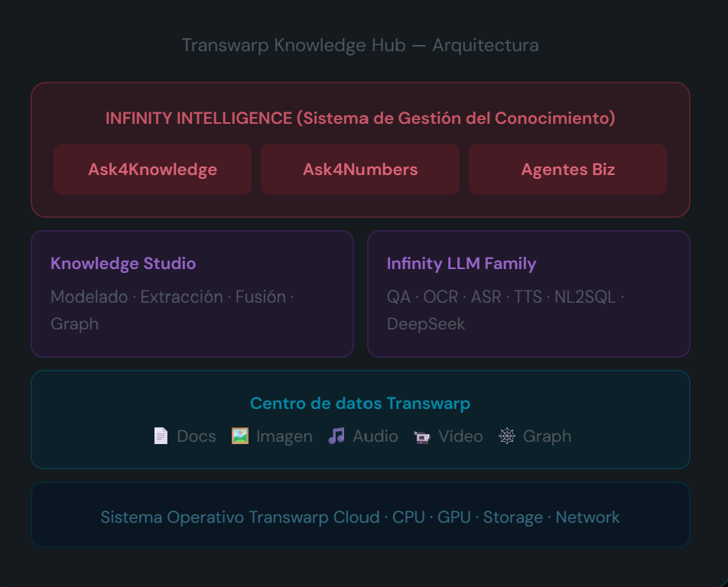Click the Vídeo camera icon

click(422, 436)
